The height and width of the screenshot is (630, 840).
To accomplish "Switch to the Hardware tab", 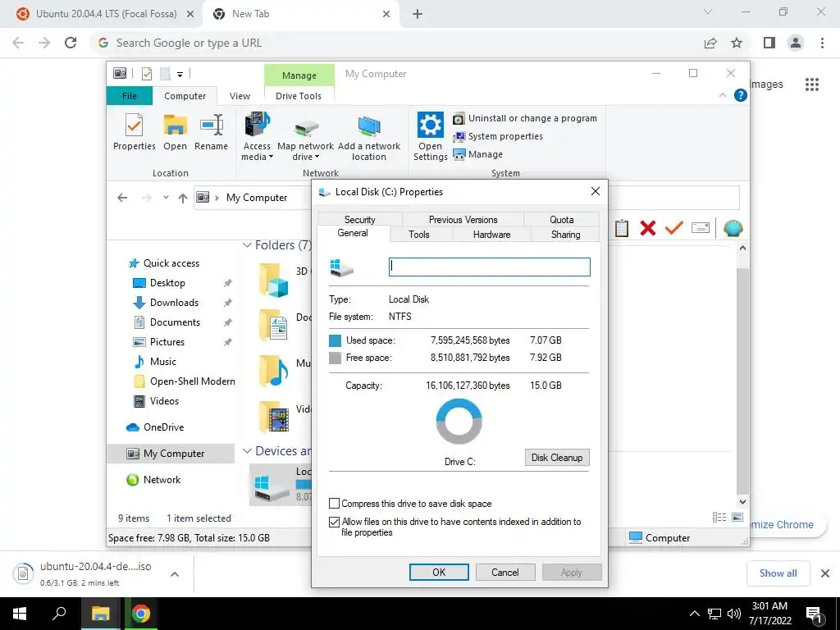I will 492,234.
